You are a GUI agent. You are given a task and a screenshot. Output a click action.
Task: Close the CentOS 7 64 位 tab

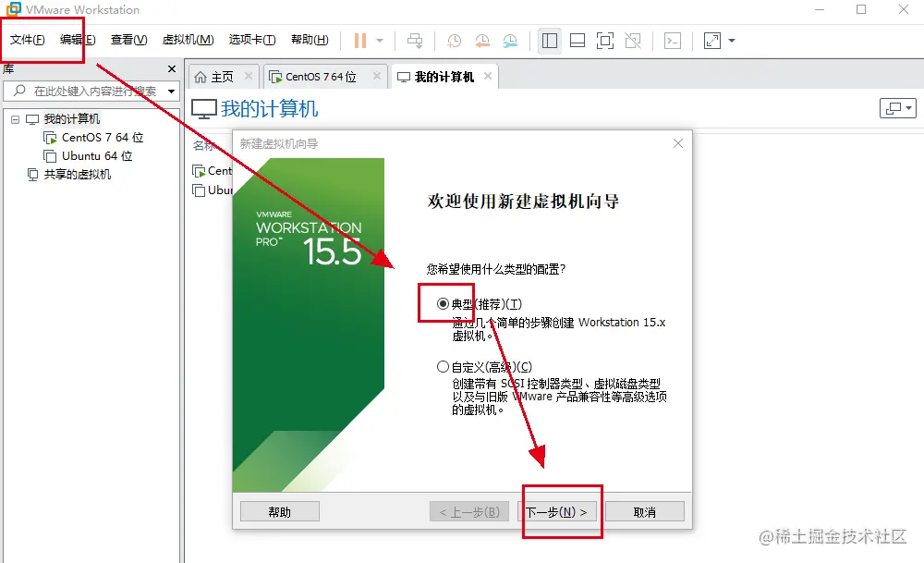[377, 76]
